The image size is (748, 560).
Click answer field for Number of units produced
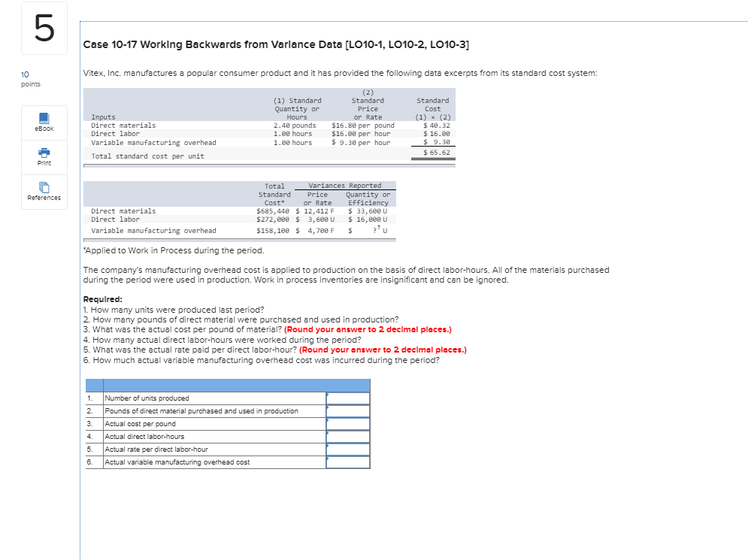click(347, 398)
